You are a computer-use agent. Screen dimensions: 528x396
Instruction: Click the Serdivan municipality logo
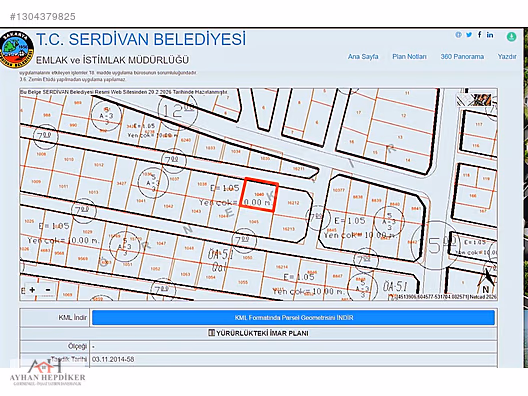[17, 50]
